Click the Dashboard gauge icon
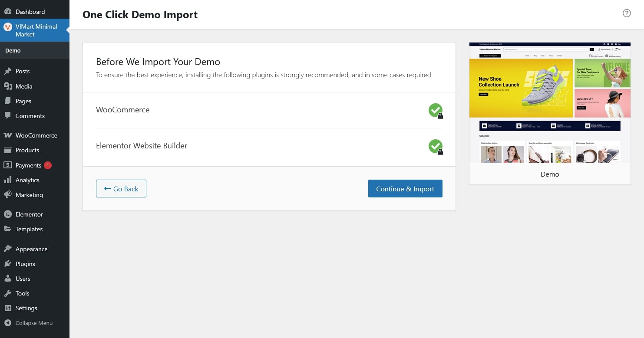644x338 pixels. point(7,12)
